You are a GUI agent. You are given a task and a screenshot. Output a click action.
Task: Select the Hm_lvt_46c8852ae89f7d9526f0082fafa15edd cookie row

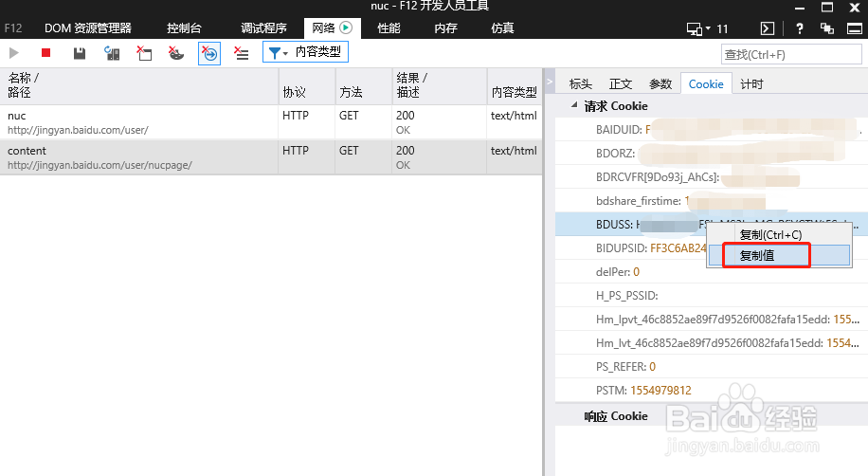click(712, 343)
